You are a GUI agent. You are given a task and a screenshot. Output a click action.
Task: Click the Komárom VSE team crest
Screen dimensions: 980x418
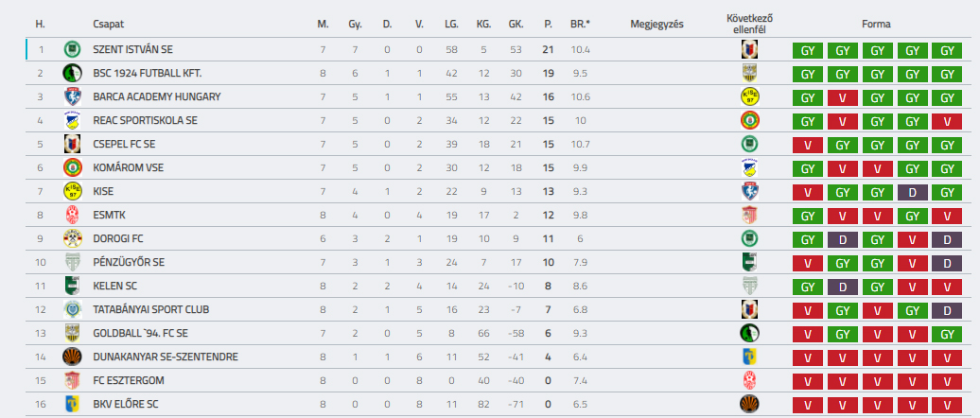pyautogui.click(x=72, y=167)
